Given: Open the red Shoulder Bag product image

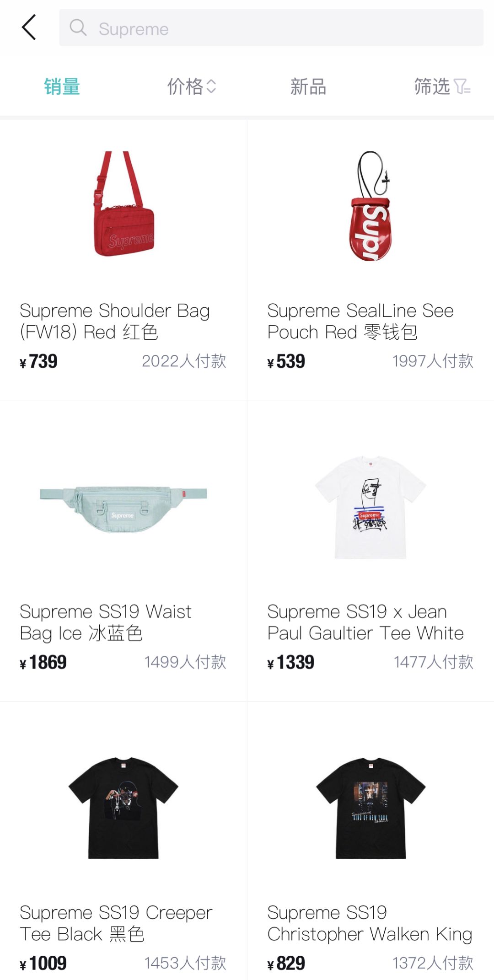Looking at the screenshot, I should pos(123,204).
